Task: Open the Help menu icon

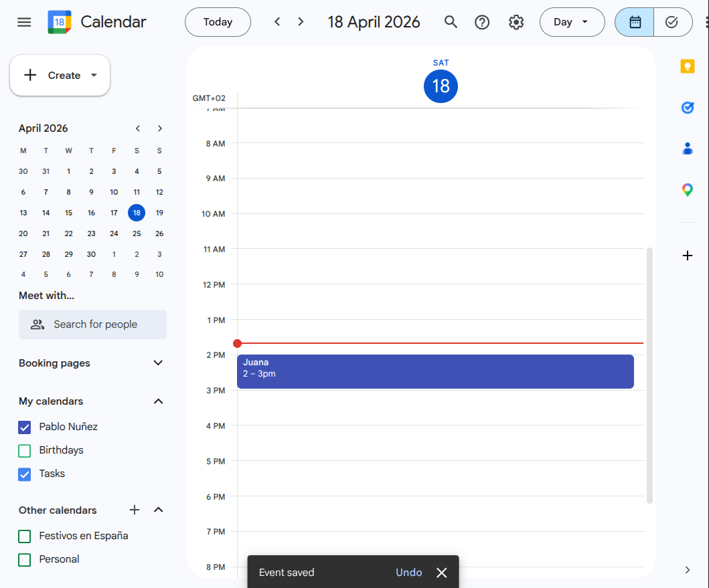Action: click(x=482, y=21)
